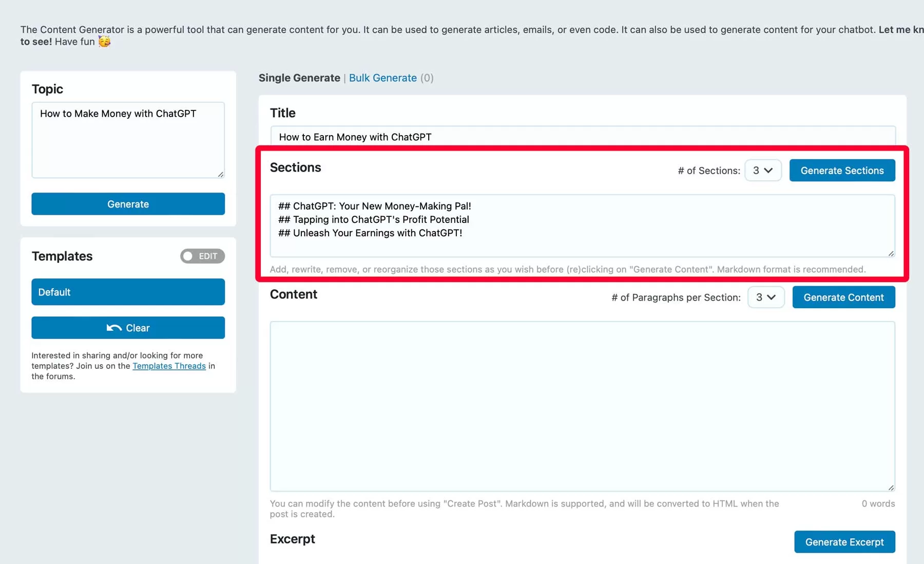924x564 pixels.
Task: Click into the Topic text area
Action: (128, 140)
